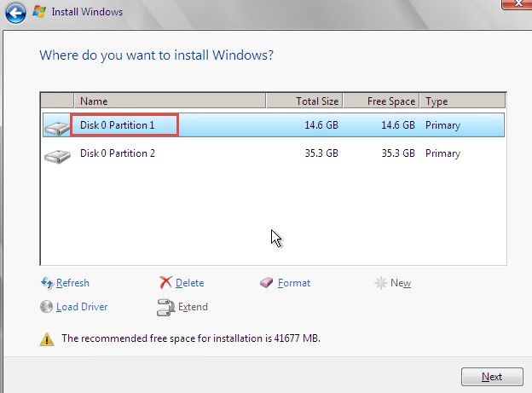Click the yellow warning triangle icon
This screenshot has height=393, width=532.
[x=47, y=339]
